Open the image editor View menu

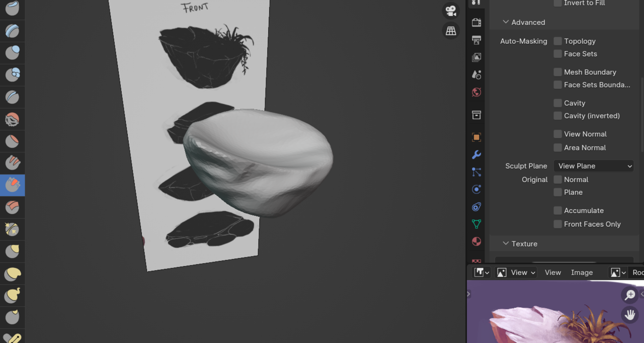click(x=552, y=273)
